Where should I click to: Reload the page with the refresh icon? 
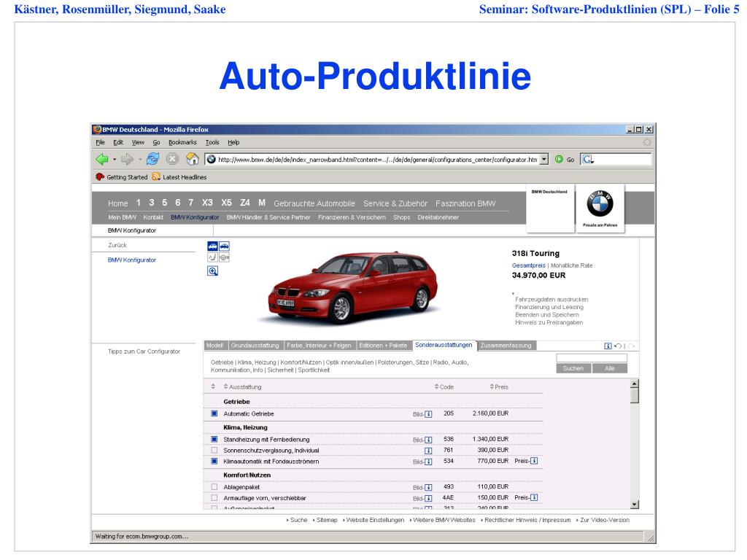(x=153, y=159)
